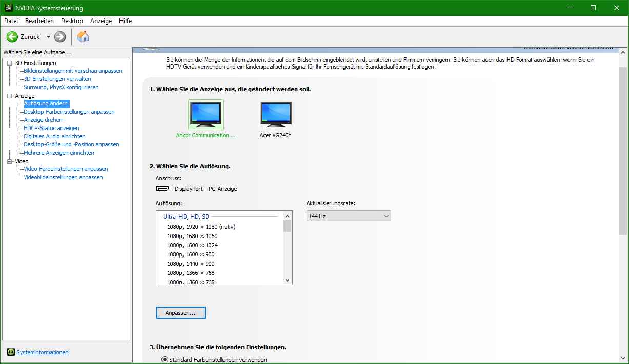This screenshot has height=364, width=629.
Task: Click resolution list scroll-down arrow
Action: [288, 280]
